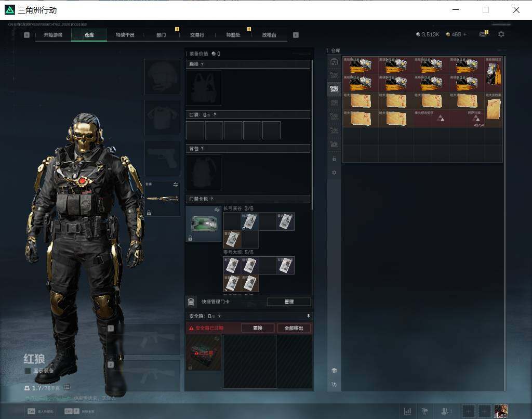Viewport: 532px width, 419px height.
Task: Open the 特战干员 tab
Action: click(x=125, y=35)
